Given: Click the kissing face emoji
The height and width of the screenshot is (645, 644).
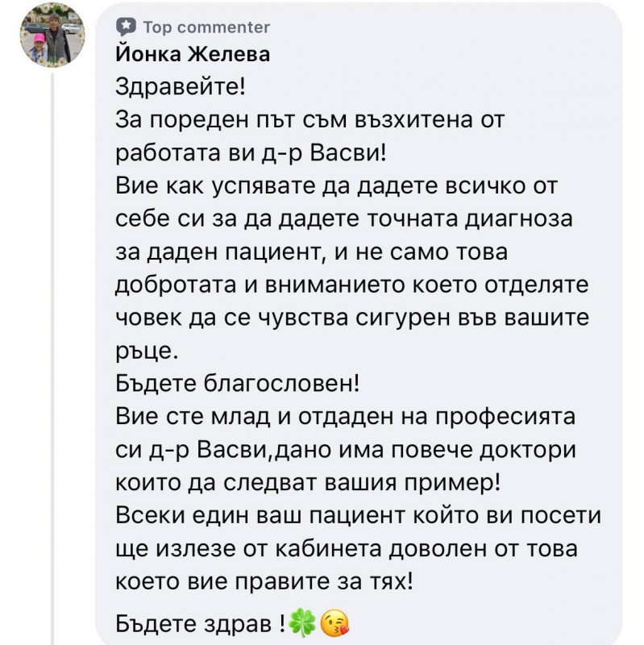Looking at the screenshot, I should 334,622.
